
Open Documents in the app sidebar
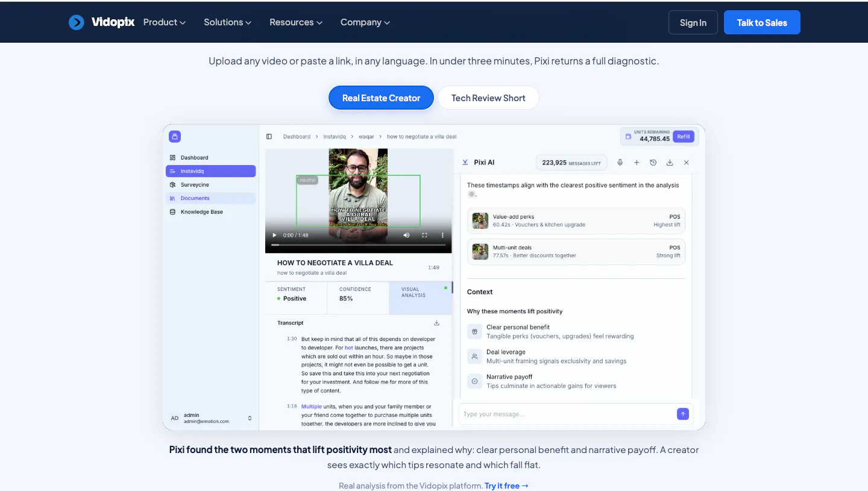click(211, 198)
